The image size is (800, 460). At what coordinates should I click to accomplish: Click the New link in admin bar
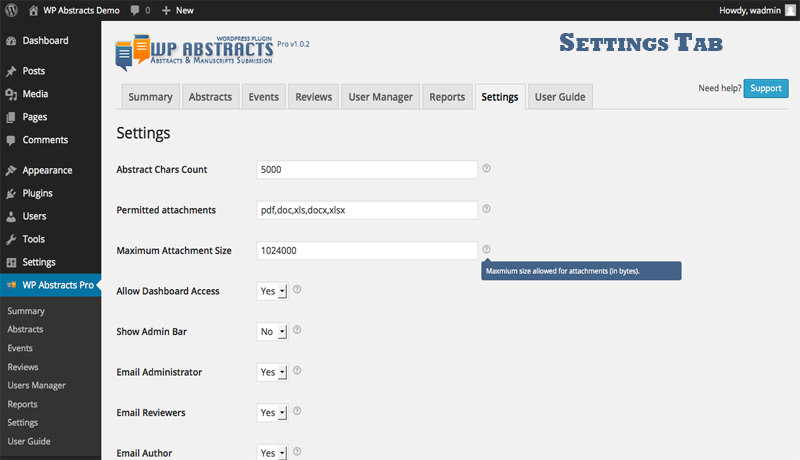point(185,10)
